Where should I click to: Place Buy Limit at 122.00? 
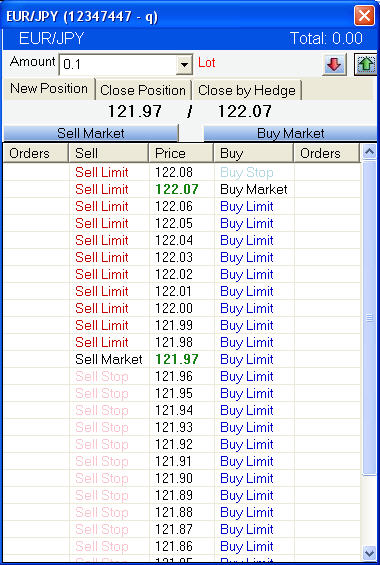[x=247, y=308]
